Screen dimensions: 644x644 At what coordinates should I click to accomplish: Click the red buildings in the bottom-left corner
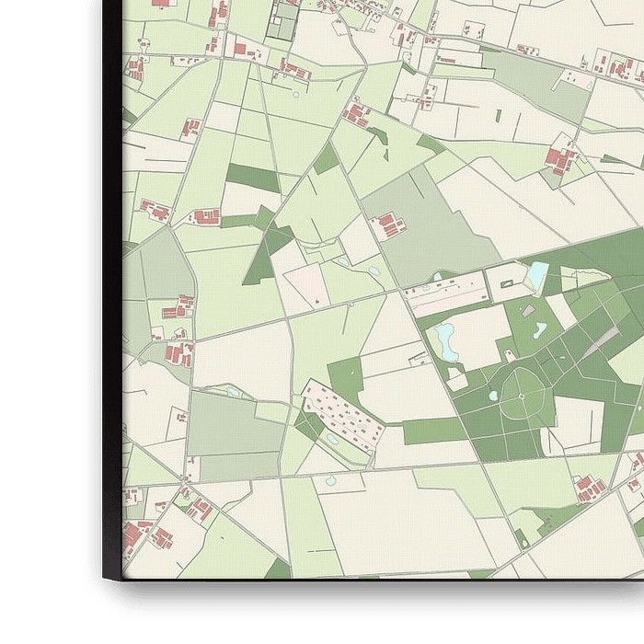[x=138, y=535]
